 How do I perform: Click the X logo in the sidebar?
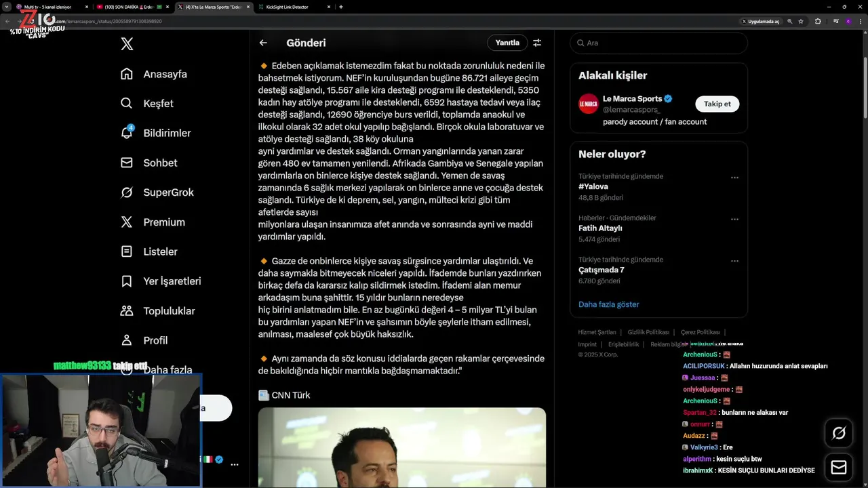(127, 44)
